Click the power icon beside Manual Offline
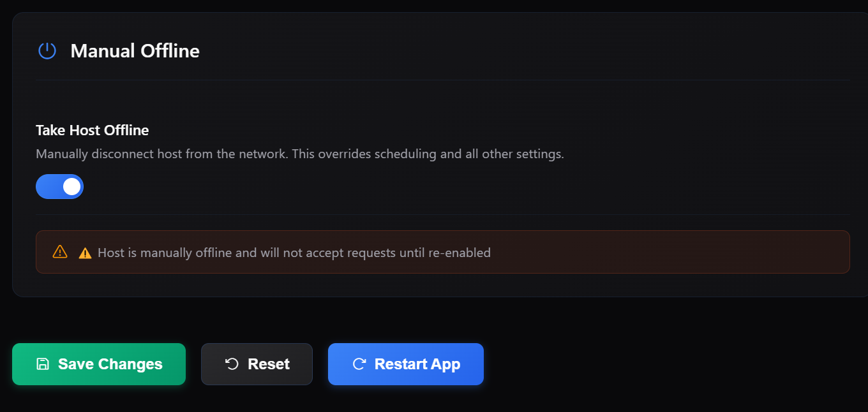Image resolution: width=868 pixels, height=412 pixels. point(47,50)
